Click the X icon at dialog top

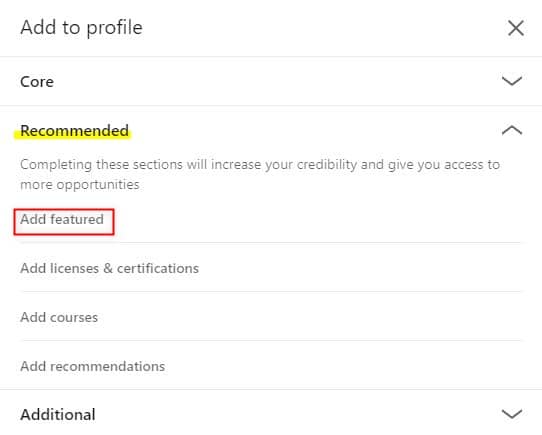point(516,28)
